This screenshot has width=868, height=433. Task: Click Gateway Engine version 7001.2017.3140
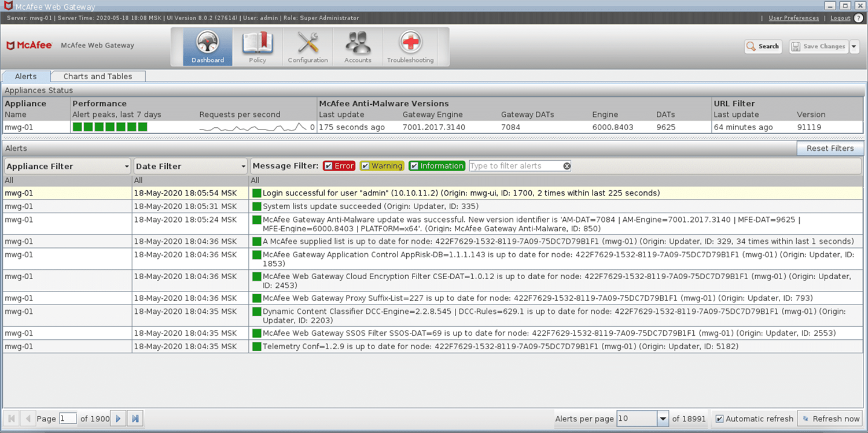(x=434, y=127)
